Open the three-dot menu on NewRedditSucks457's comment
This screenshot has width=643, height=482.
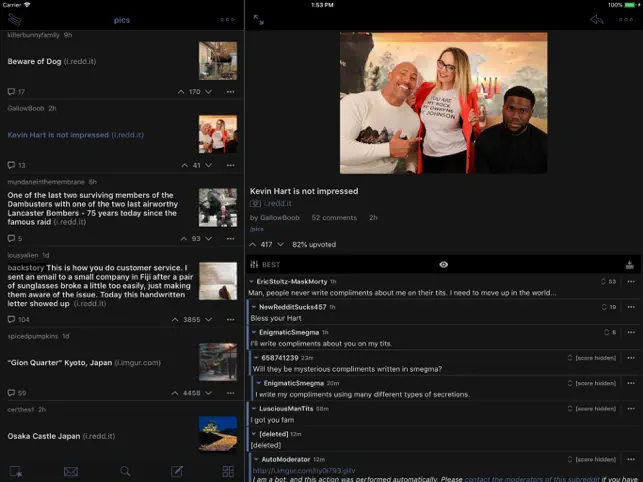[x=630, y=306]
